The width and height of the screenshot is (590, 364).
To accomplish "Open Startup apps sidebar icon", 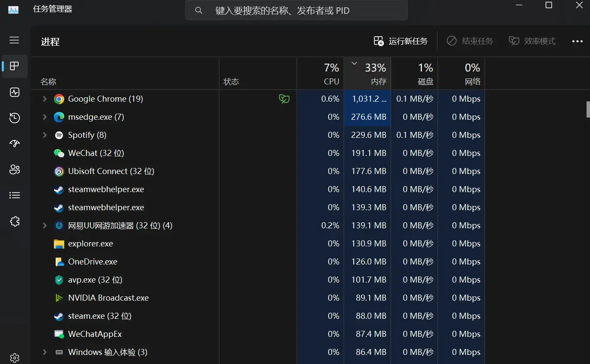I will tap(15, 144).
